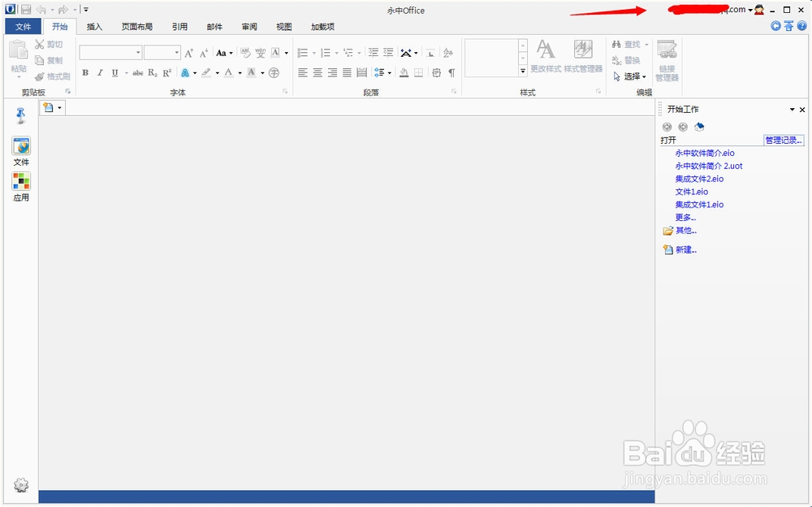Image resolution: width=812 pixels, height=507 pixels.
Task: Click the subscript R₂ icon
Action: click(x=153, y=73)
